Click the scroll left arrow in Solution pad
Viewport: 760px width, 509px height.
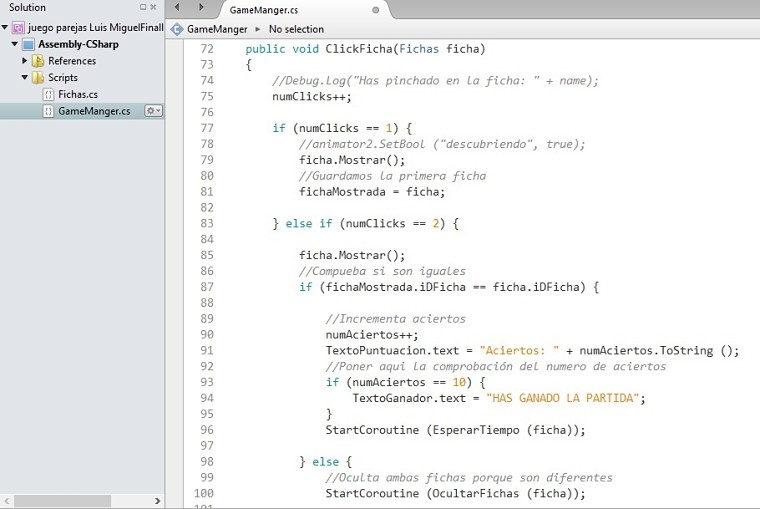pyautogui.click(x=6, y=501)
